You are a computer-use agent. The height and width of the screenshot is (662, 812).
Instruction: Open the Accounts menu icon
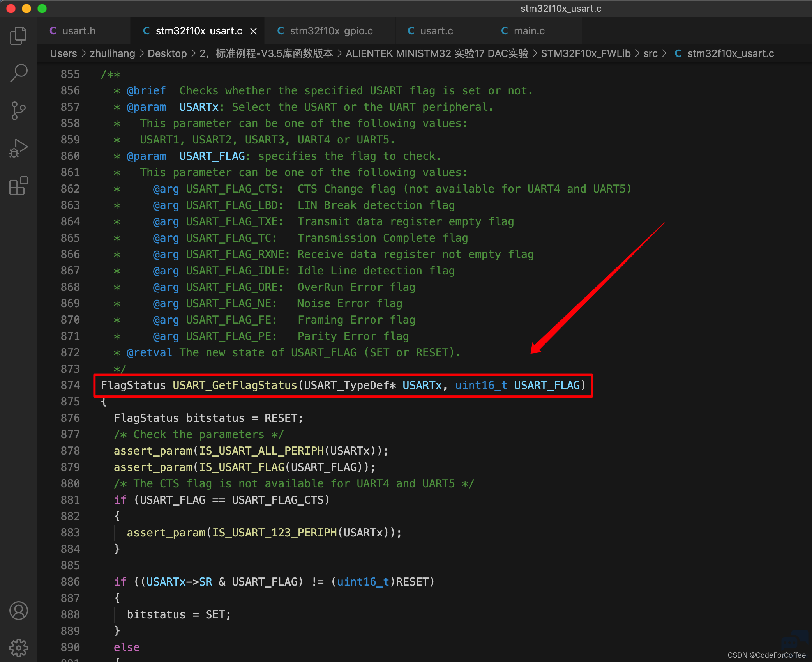[x=18, y=611]
